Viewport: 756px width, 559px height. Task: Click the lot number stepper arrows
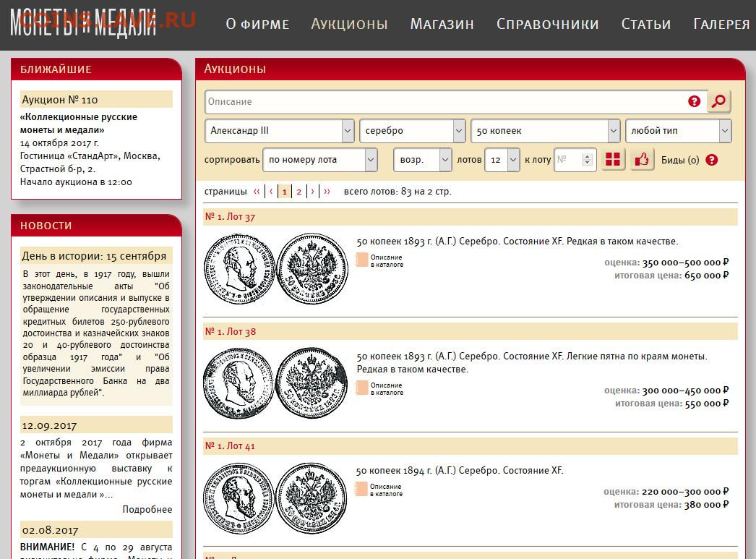pos(587,160)
